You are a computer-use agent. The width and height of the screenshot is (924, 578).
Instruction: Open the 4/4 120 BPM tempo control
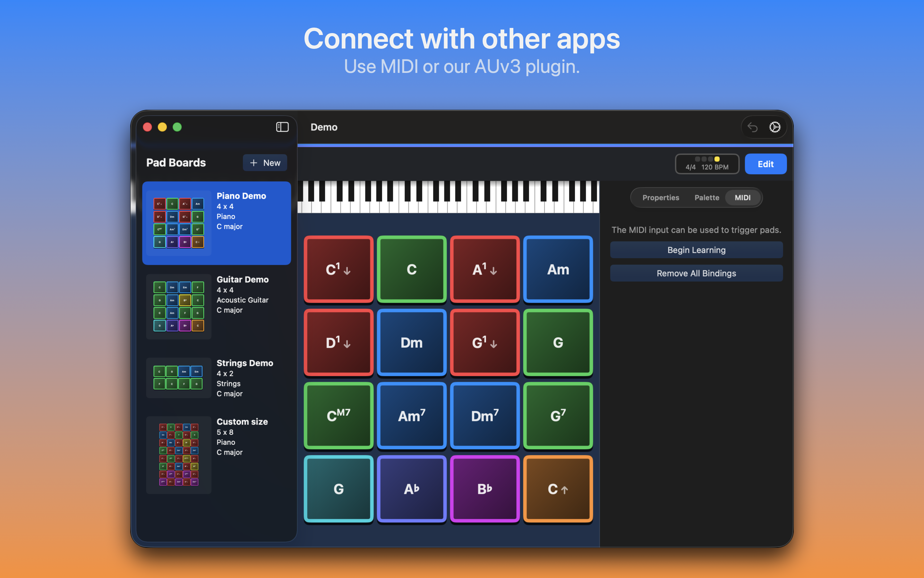707,164
